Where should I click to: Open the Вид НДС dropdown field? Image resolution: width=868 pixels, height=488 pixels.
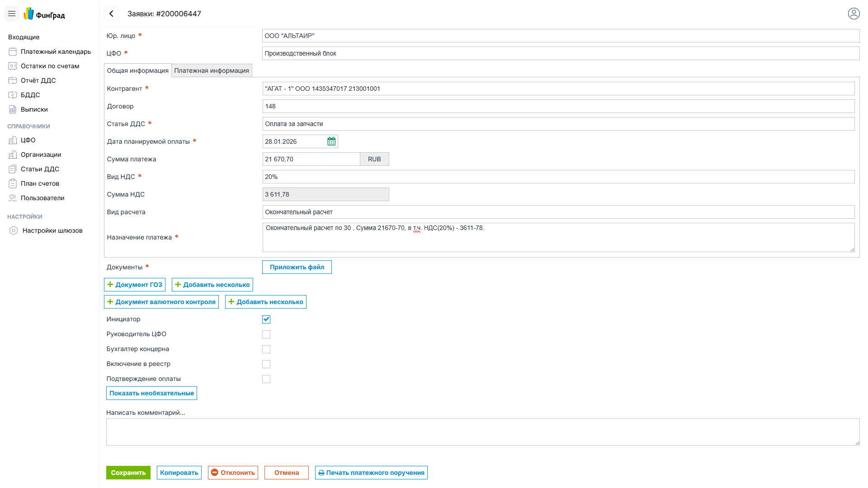click(x=558, y=177)
